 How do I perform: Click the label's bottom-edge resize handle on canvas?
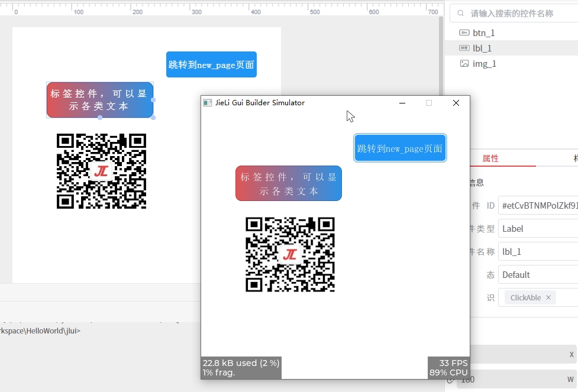100,118
